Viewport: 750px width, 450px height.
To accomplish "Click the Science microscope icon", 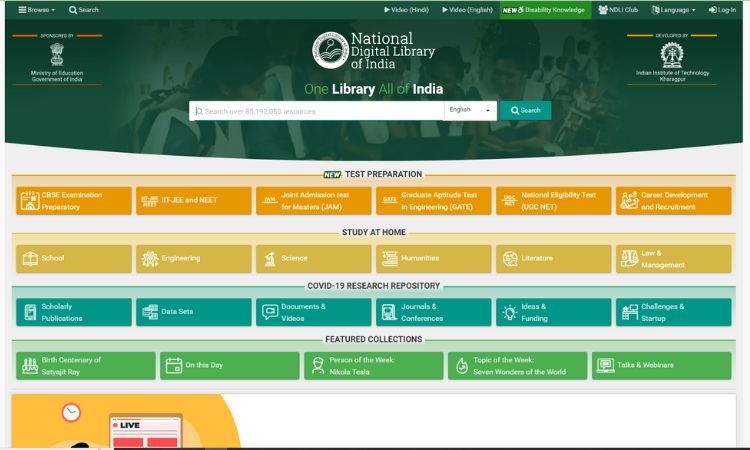I will (270, 259).
